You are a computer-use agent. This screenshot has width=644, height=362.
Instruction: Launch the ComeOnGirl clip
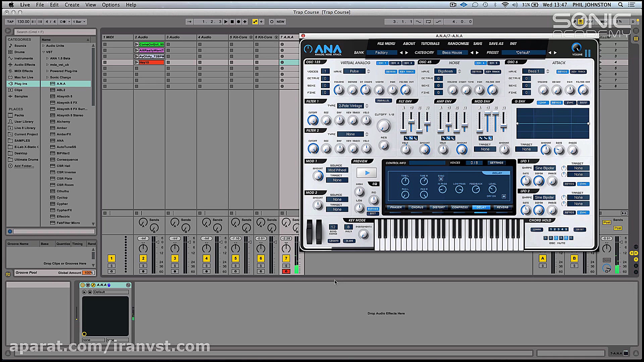(x=137, y=44)
